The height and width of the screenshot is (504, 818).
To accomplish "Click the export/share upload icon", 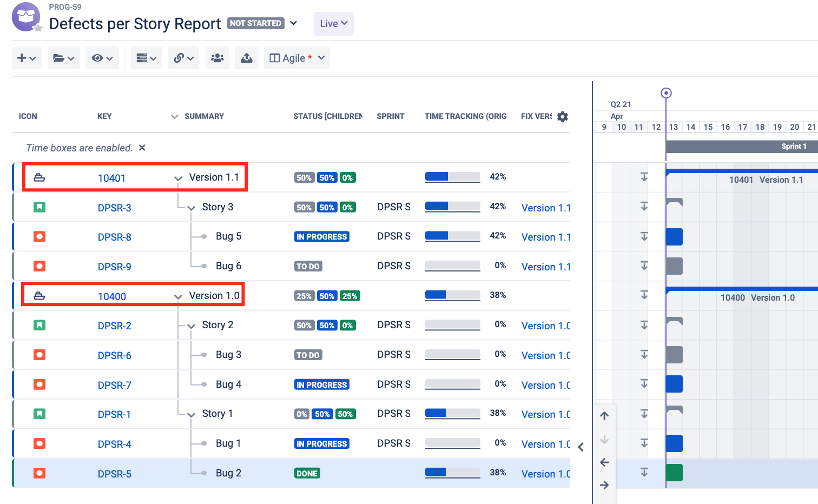I will coord(247,58).
